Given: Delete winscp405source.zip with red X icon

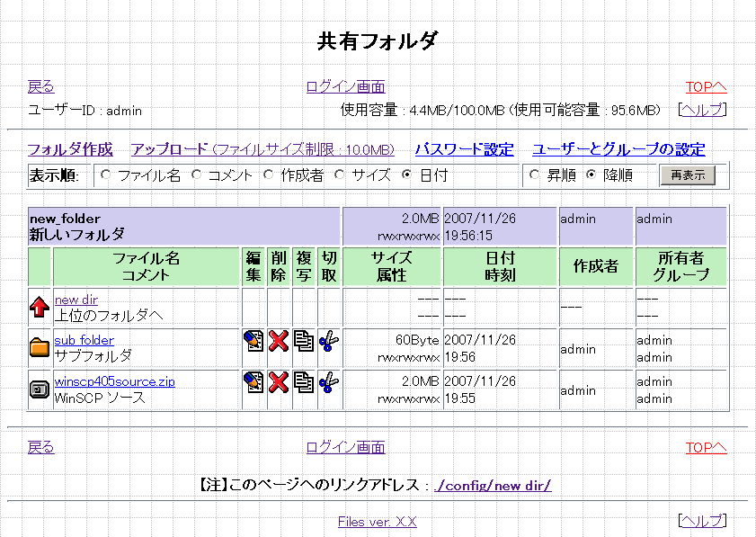Looking at the screenshot, I should point(279,382).
